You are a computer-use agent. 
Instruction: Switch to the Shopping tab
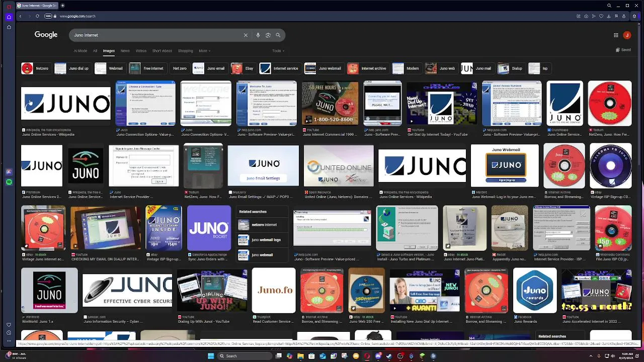point(185,51)
